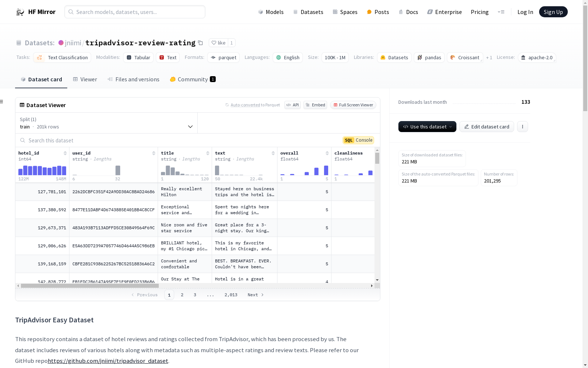The height and width of the screenshot is (368, 588).
Task: Click the left sidebar table-of-contents icon
Action: coord(2,102)
